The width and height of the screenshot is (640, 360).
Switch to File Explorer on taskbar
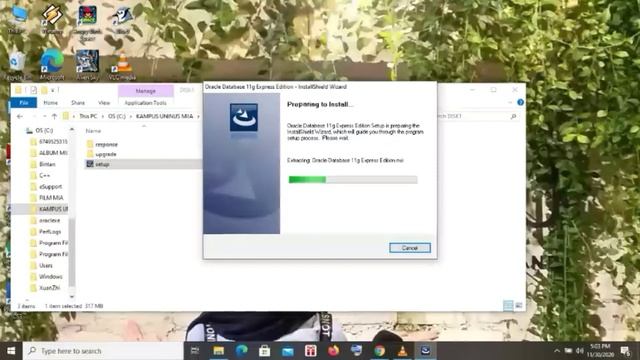point(218,351)
